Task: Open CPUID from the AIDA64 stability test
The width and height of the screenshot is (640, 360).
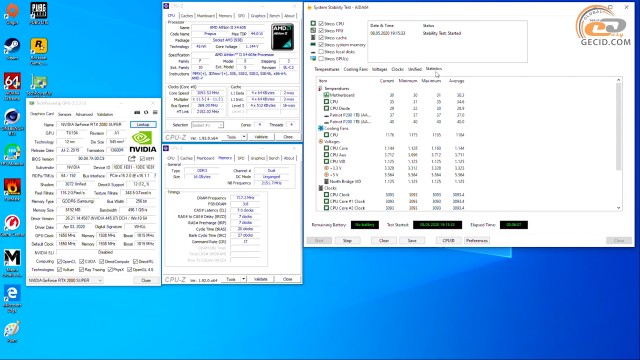Action: 448,240
